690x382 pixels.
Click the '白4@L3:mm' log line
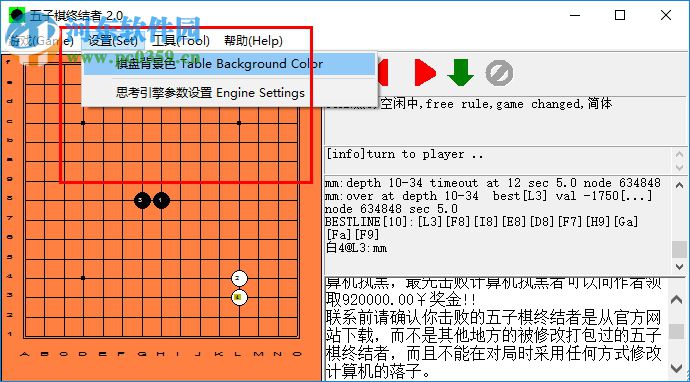356,248
